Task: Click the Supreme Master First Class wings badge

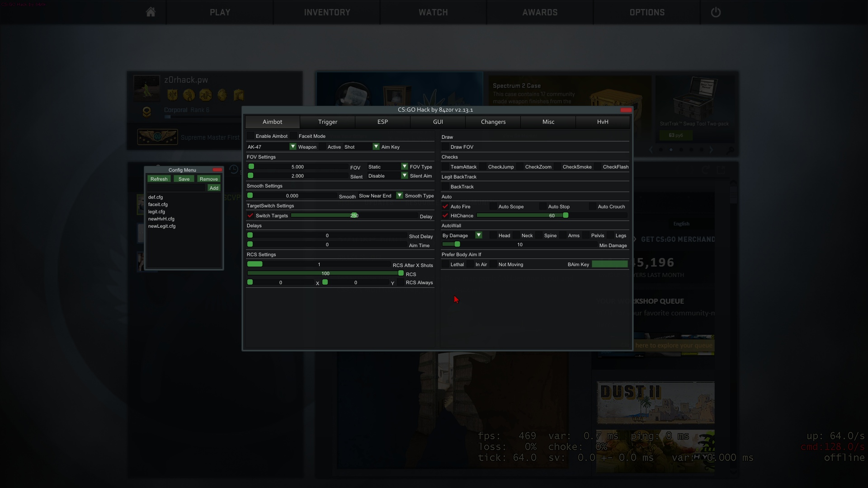Action: (157, 137)
